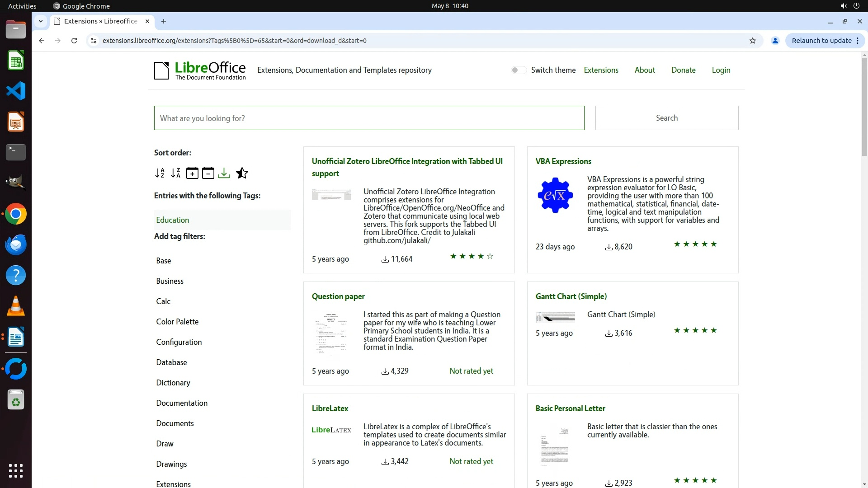Open the VBA Expressions extension link
868x488 pixels.
coord(563,161)
